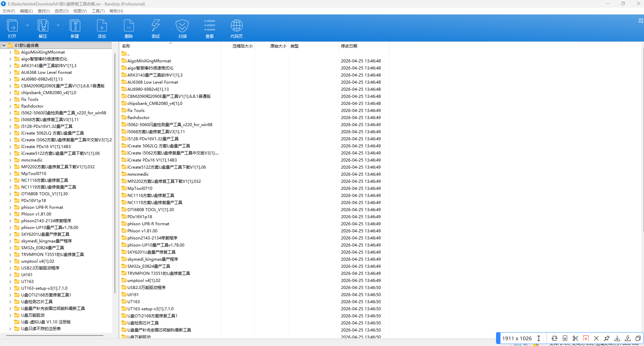Sort by the 名称 column header

pos(170,46)
